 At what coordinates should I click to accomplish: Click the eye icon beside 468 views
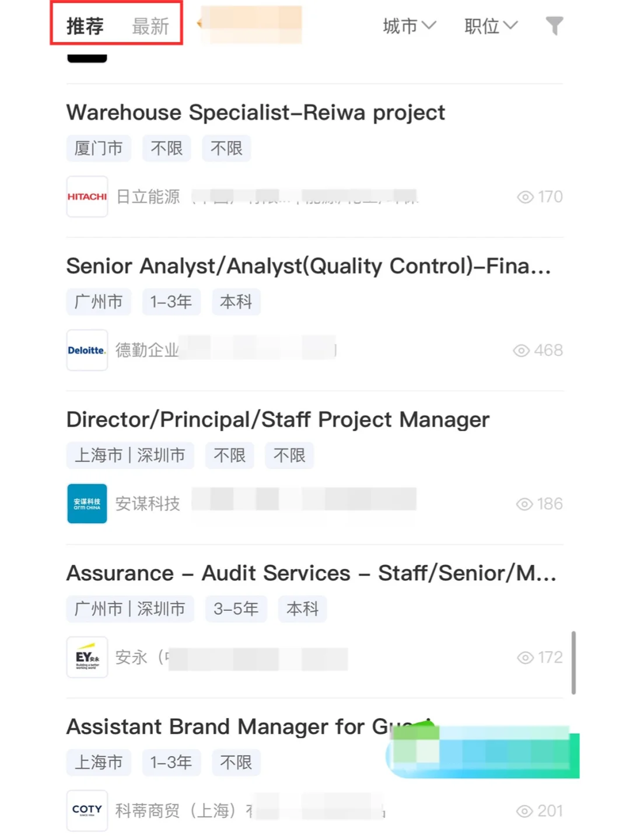point(521,351)
